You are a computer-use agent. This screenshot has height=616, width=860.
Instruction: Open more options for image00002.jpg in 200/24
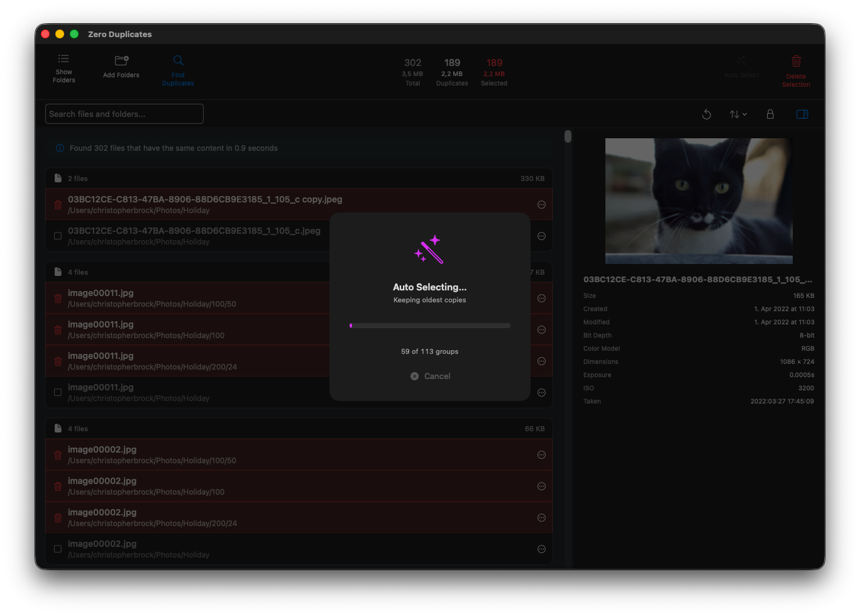(x=541, y=518)
